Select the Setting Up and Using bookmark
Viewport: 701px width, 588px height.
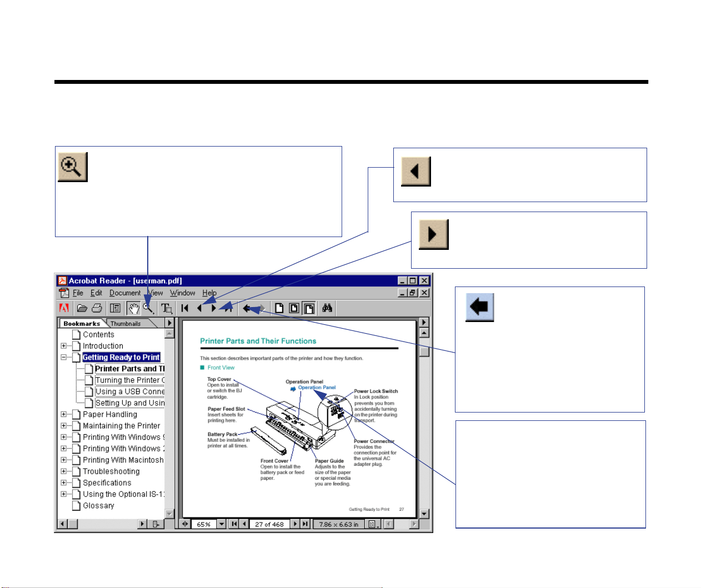click(x=129, y=403)
